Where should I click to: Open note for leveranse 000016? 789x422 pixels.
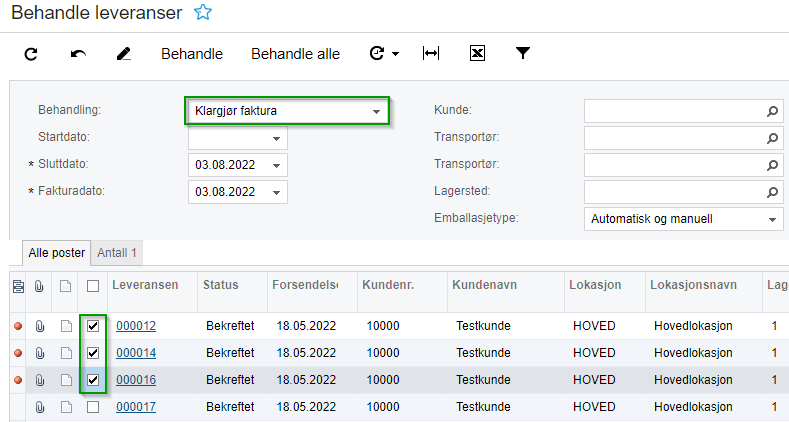pos(66,380)
